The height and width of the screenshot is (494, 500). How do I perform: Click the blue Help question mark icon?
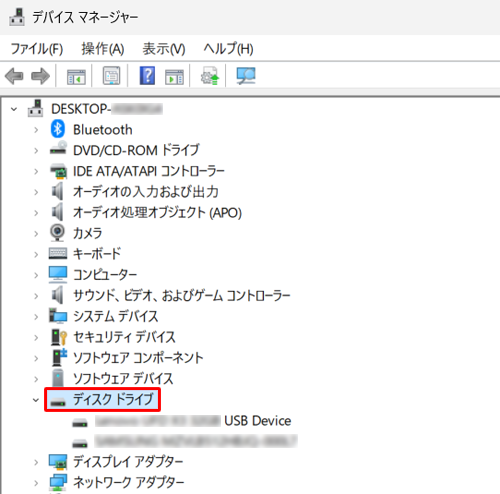coord(147,76)
